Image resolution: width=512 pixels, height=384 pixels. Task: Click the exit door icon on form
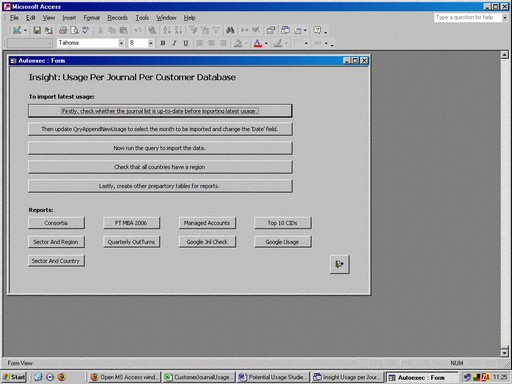(340, 264)
